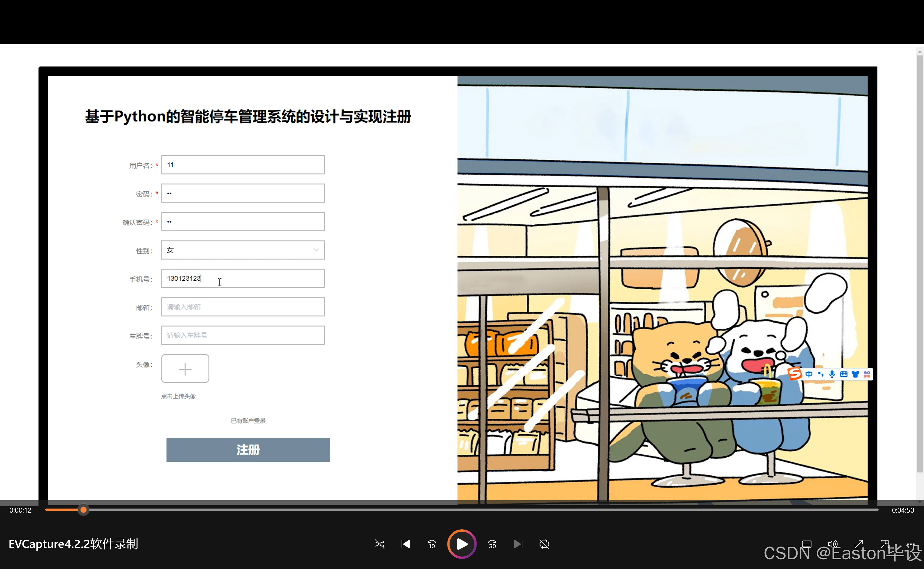Image resolution: width=924 pixels, height=569 pixels.
Task: Toggle the 中 Chinese/English input mode
Action: point(809,374)
